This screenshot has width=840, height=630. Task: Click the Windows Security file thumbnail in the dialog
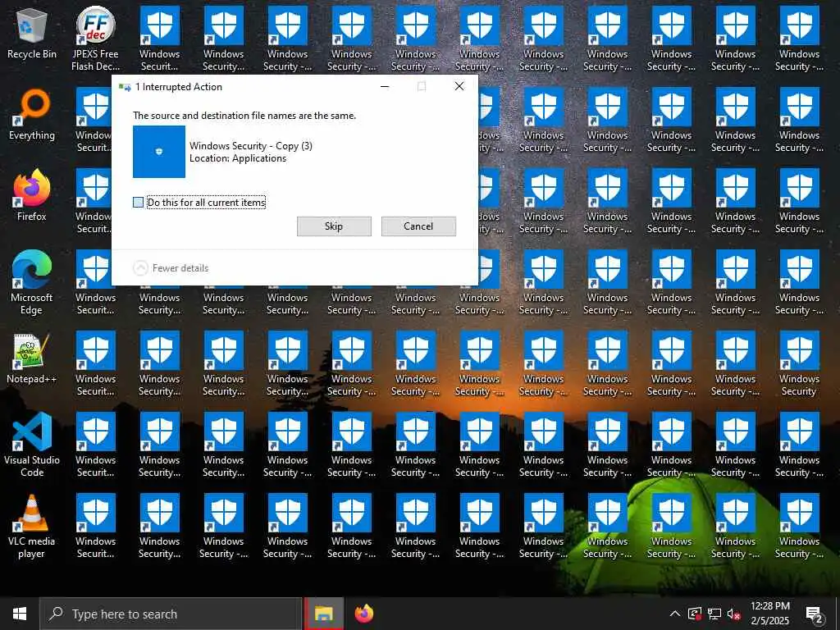coord(159,152)
